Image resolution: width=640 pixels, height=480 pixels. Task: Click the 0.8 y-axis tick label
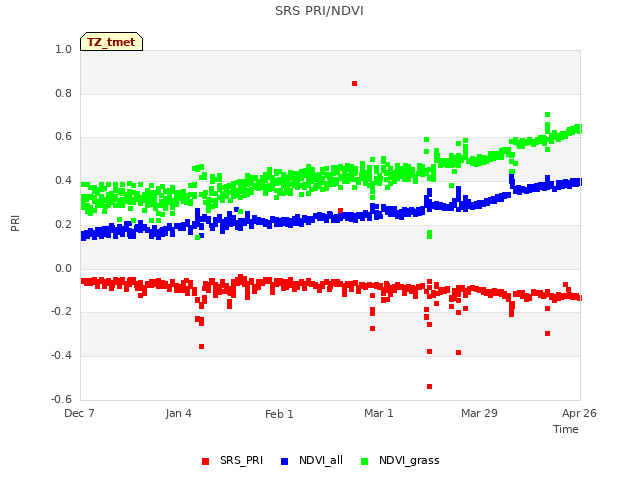click(x=63, y=93)
